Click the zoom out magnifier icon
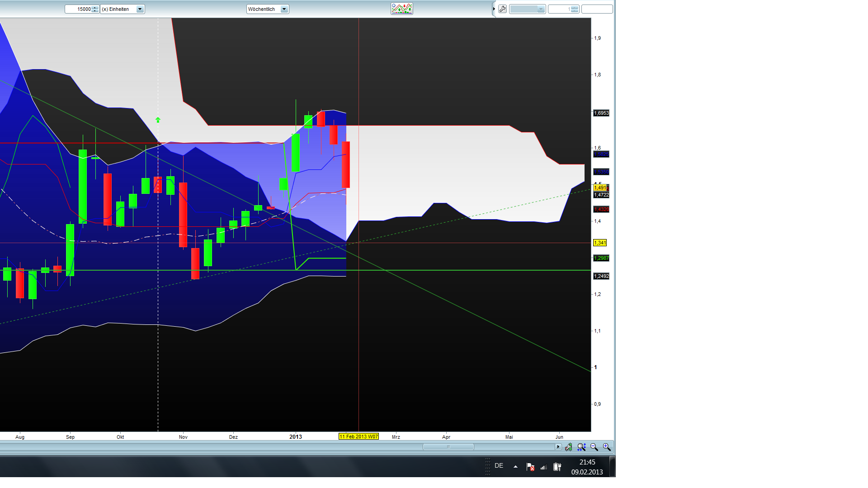This screenshot has height=488, width=868. pos(594,447)
